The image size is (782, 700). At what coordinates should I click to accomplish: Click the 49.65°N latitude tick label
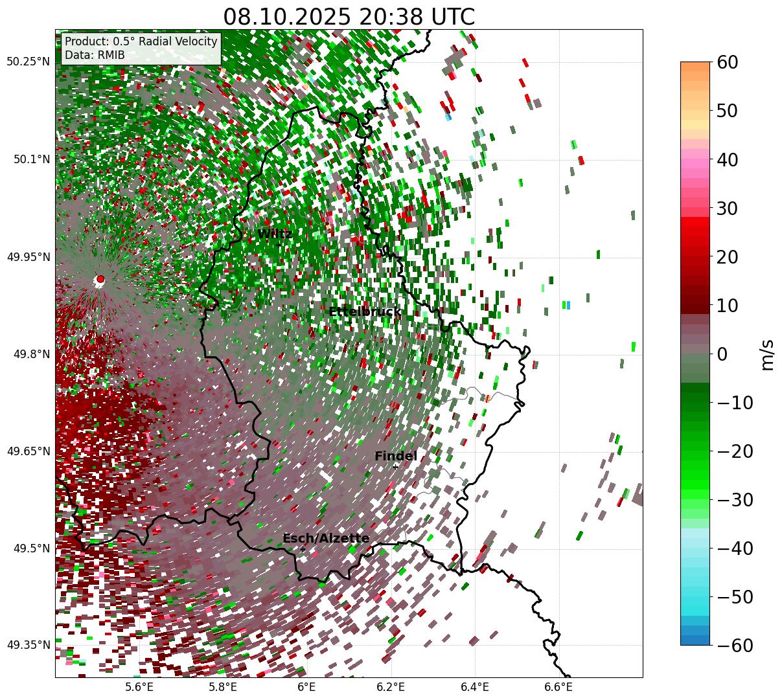pos(28,451)
